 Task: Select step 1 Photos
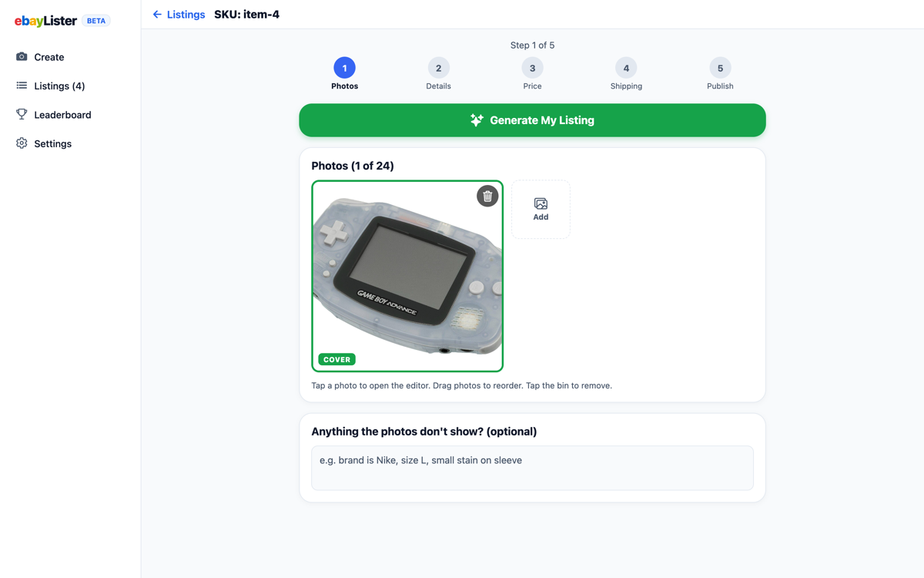(345, 74)
